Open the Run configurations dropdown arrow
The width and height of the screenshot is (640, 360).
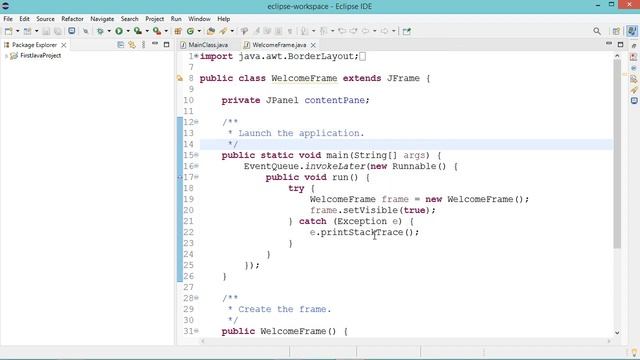coord(128,31)
